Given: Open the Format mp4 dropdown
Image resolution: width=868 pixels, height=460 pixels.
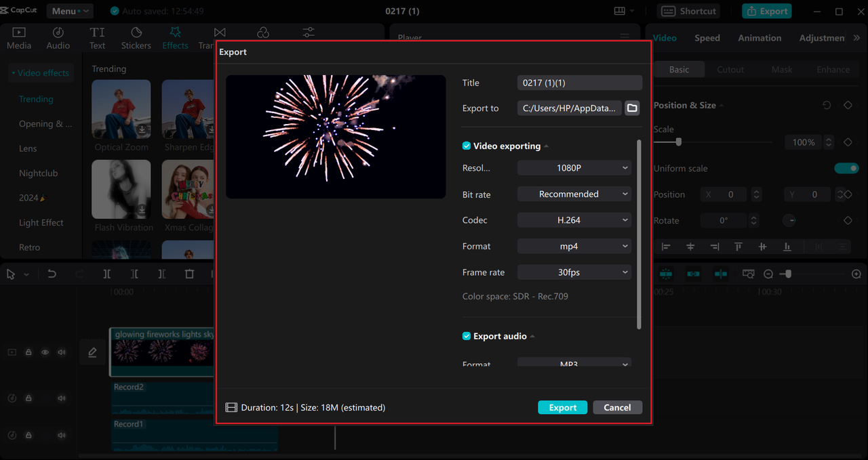Looking at the screenshot, I should 574,246.
